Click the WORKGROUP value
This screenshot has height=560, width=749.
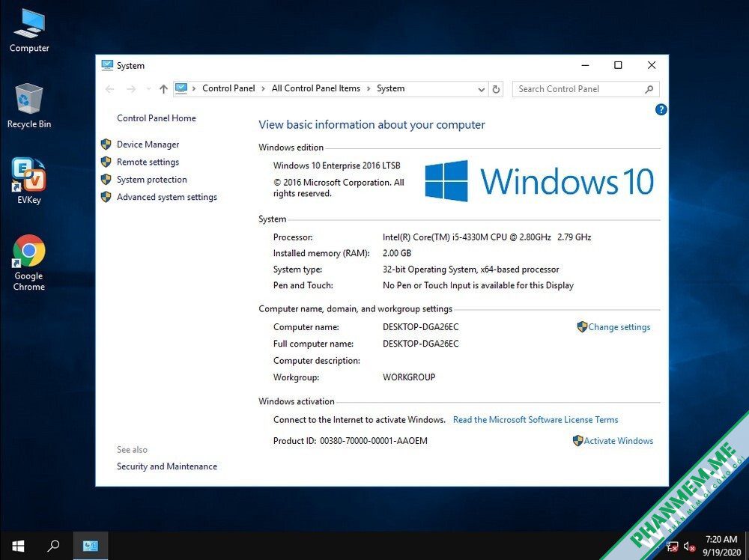pyautogui.click(x=409, y=377)
